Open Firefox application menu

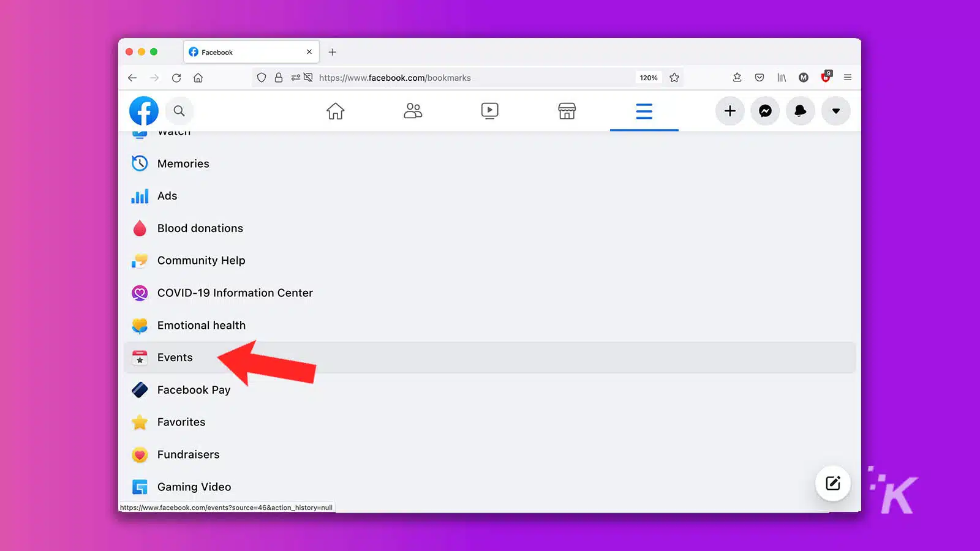pyautogui.click(x=848, y=77)
